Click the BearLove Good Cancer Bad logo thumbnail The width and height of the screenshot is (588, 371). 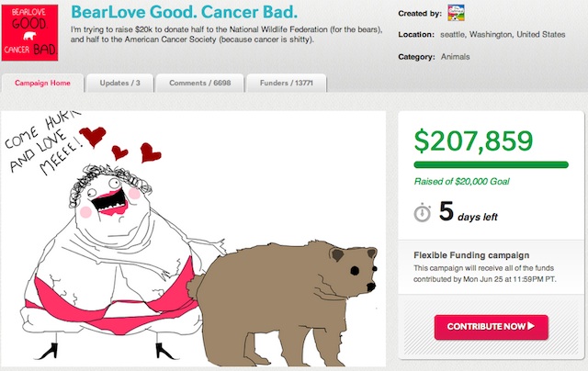[x=29, y=33]
